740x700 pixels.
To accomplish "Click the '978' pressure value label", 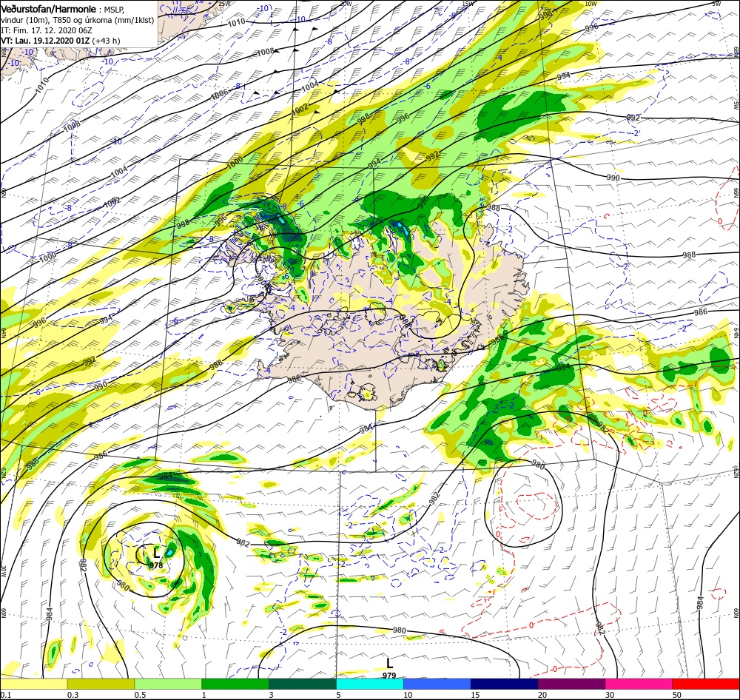I will click(155, 565).
